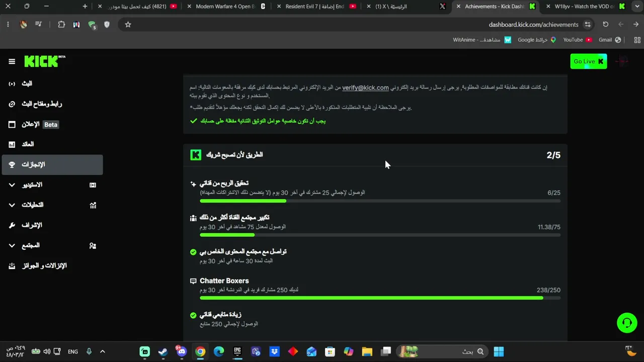Click the 238/250 value
The image size is (644, 362).
[x=548, y=290]
